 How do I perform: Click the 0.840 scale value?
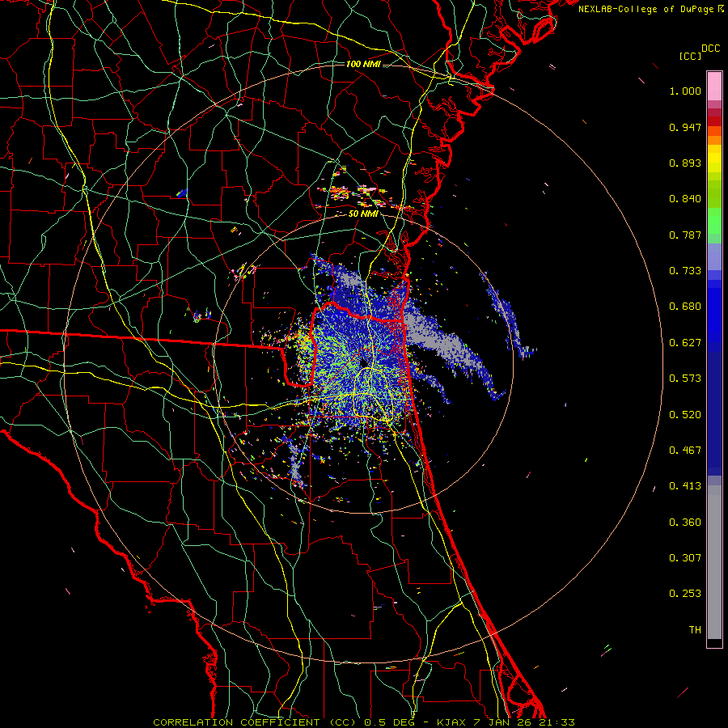(685, 199)
